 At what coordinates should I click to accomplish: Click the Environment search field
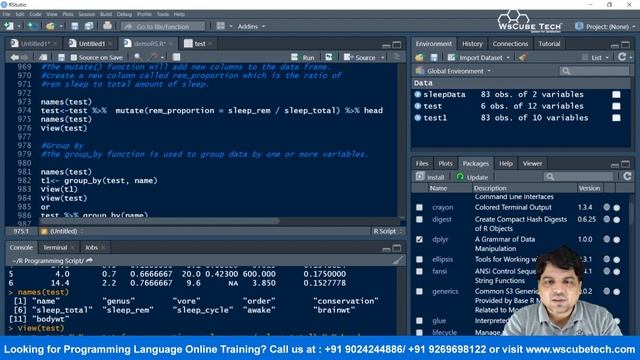[x=594, y=71]
